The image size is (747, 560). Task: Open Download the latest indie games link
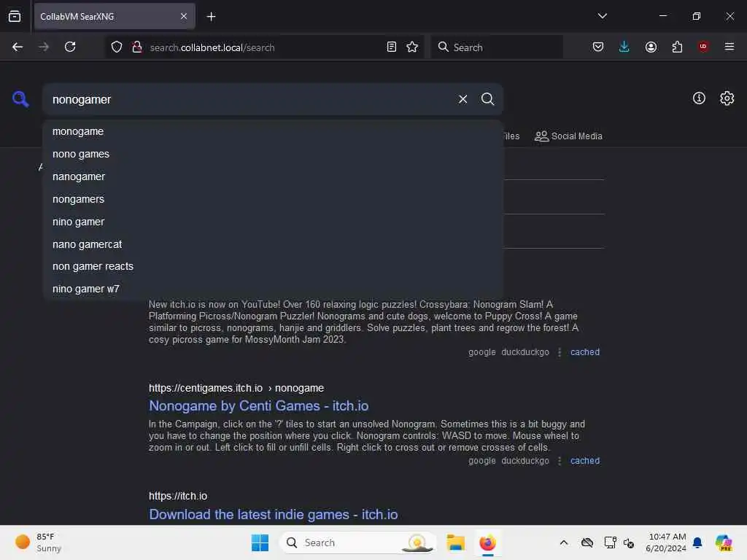coord(274,514)
